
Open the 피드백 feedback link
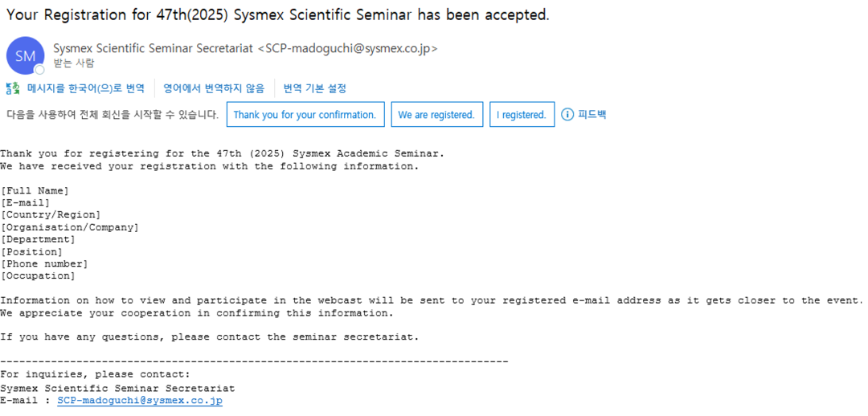(x=592, y=115)
